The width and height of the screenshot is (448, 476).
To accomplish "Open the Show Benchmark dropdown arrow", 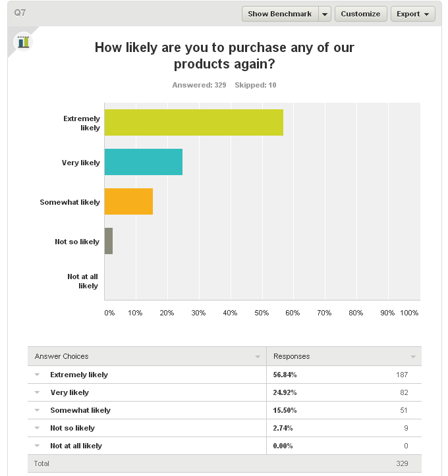I will point(324,14).
